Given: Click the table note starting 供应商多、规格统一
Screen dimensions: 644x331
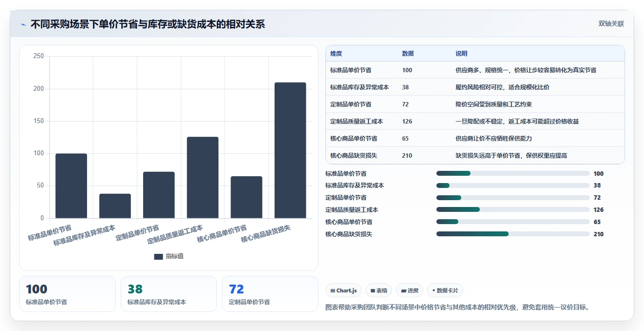Looking at the screenshot, I should 526,70.
